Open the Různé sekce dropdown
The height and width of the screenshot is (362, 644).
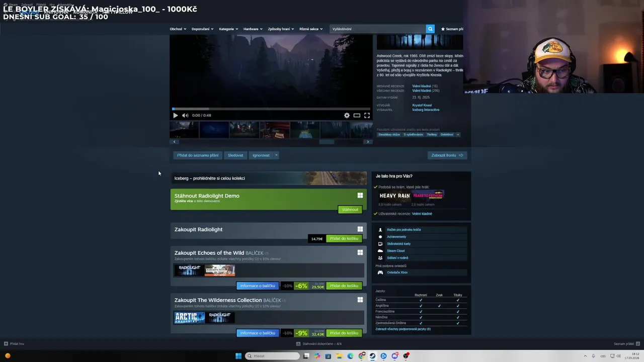311,29
